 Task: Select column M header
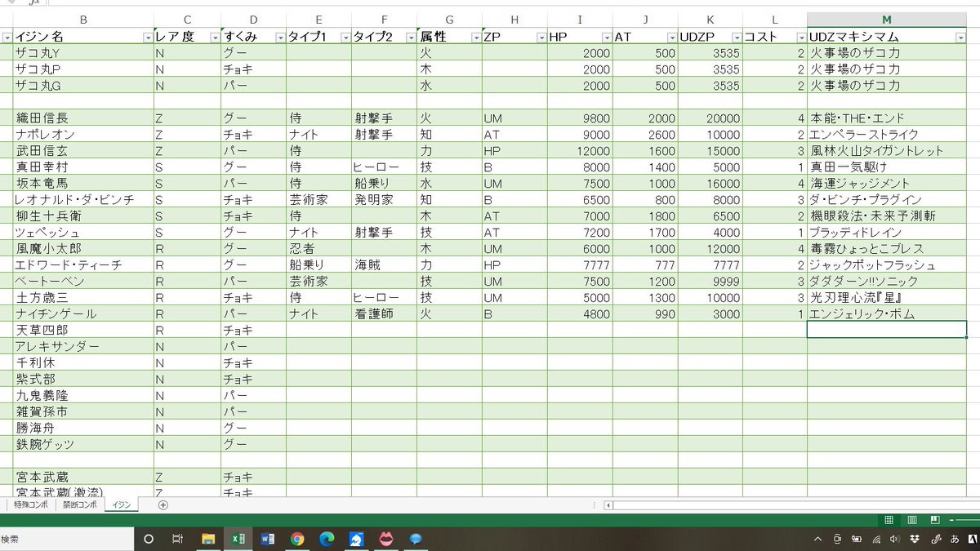[887, 20]
